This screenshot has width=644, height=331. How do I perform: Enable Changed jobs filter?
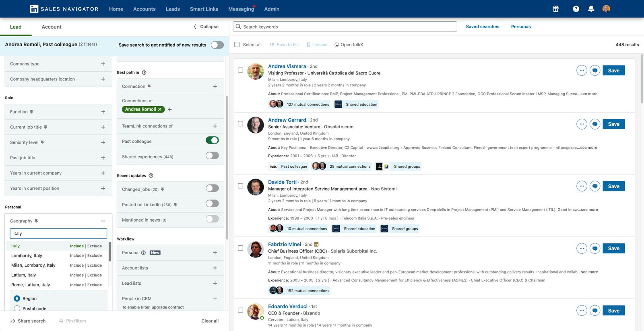tap(212, 188)
